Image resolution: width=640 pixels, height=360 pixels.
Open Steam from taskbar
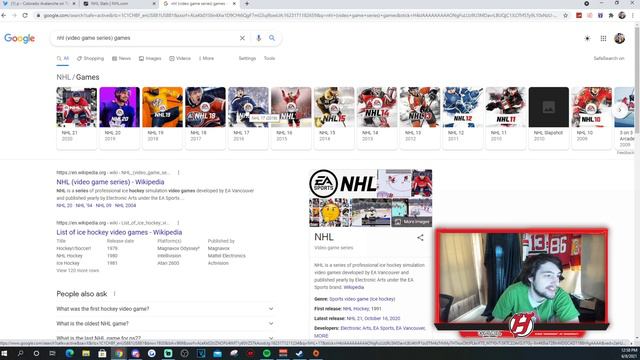click(299, 353)
